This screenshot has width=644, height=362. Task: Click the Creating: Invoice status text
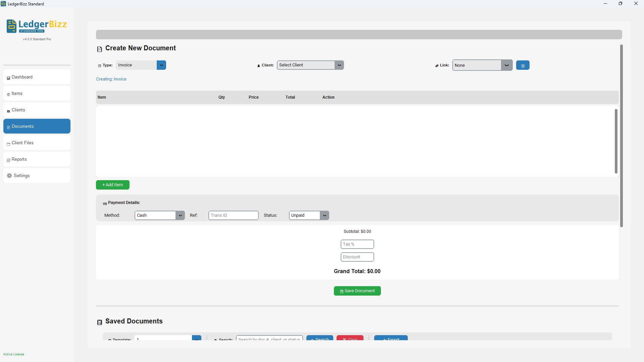pos(111,79)
